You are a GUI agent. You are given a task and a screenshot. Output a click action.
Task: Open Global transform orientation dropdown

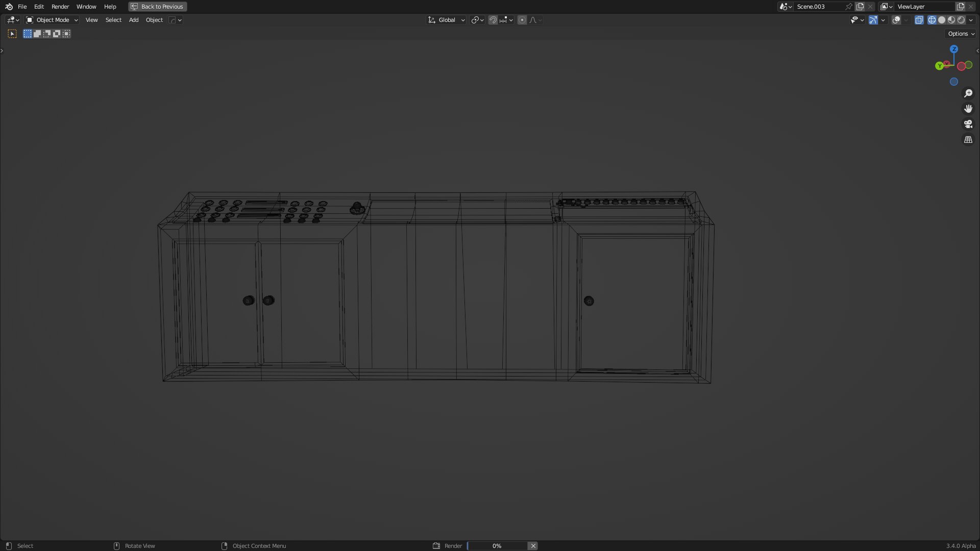[447, 20]
